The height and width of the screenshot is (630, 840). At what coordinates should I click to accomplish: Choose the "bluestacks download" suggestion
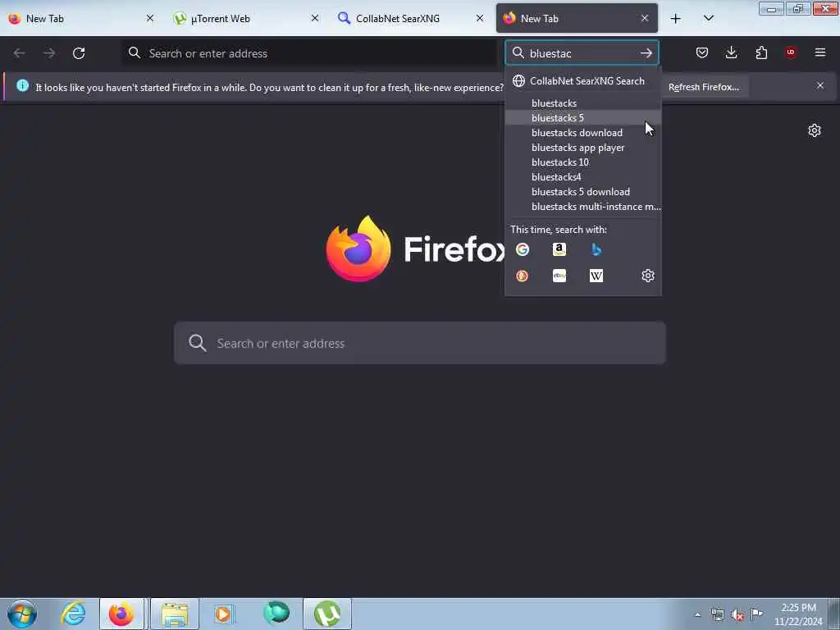tap(583, 133)
